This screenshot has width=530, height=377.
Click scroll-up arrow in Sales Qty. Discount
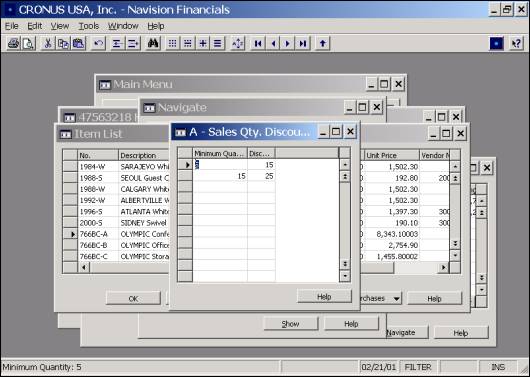pos(345,165)
